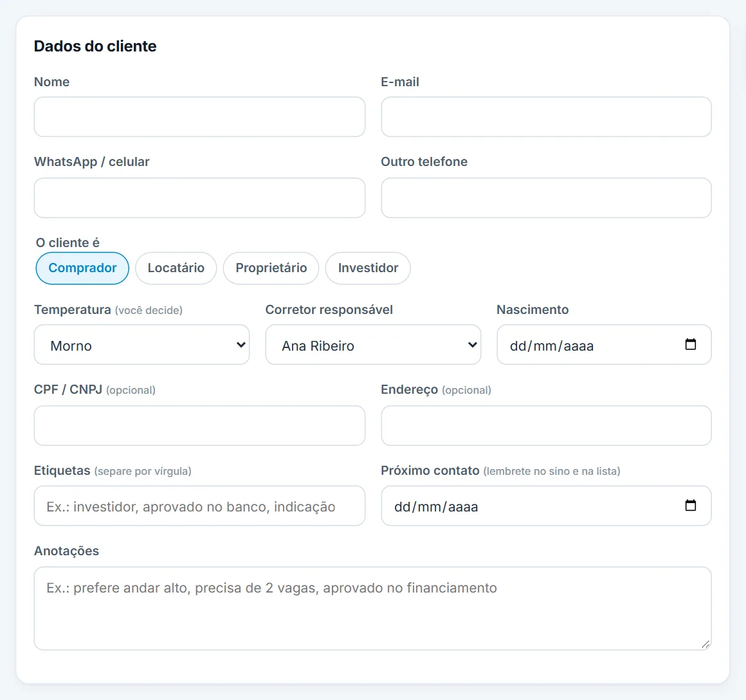Screen dimensions: 746x700
Task: Click the Próximo contato date text
Action: click(x=436, y=507)
